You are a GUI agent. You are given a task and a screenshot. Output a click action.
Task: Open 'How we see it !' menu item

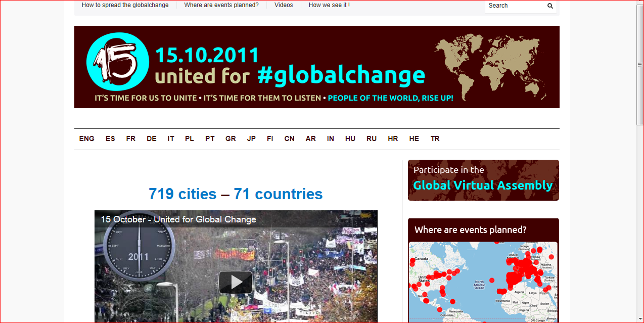pyautogui.click(x=329, y=5)
